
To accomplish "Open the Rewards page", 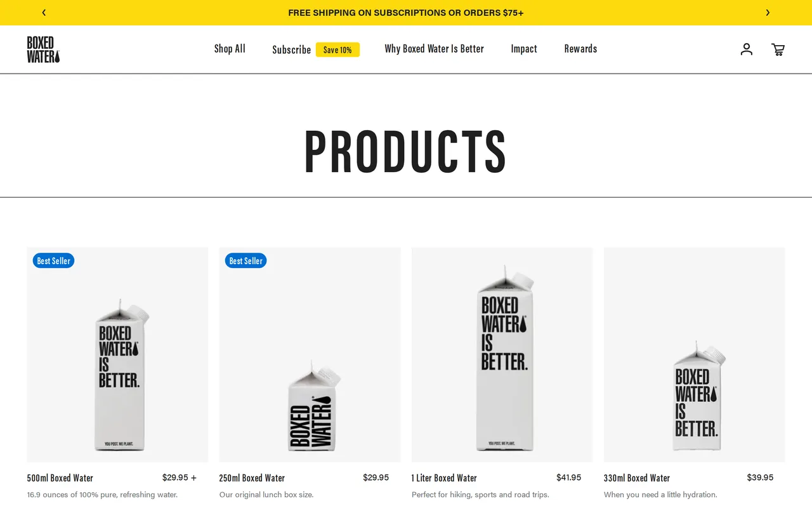I will (x=580, y=49).
